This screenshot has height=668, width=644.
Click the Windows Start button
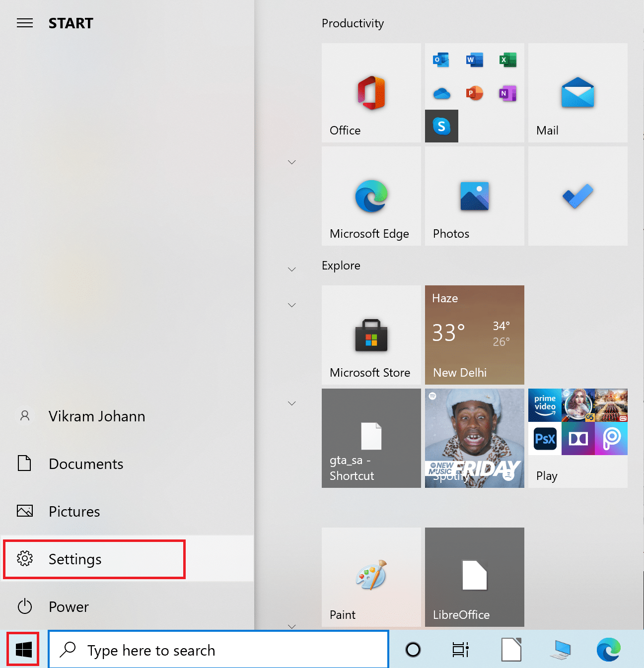coord(23,649)
